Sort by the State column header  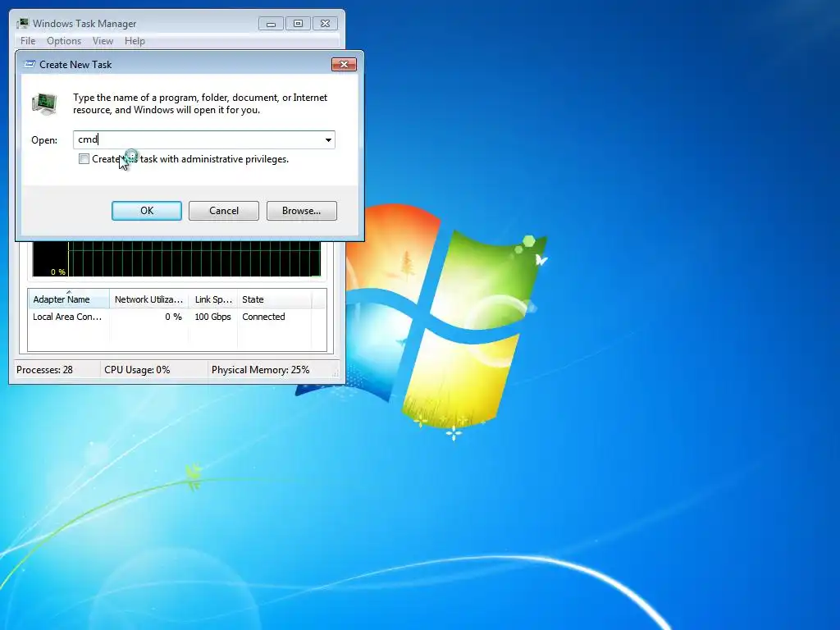274,299
